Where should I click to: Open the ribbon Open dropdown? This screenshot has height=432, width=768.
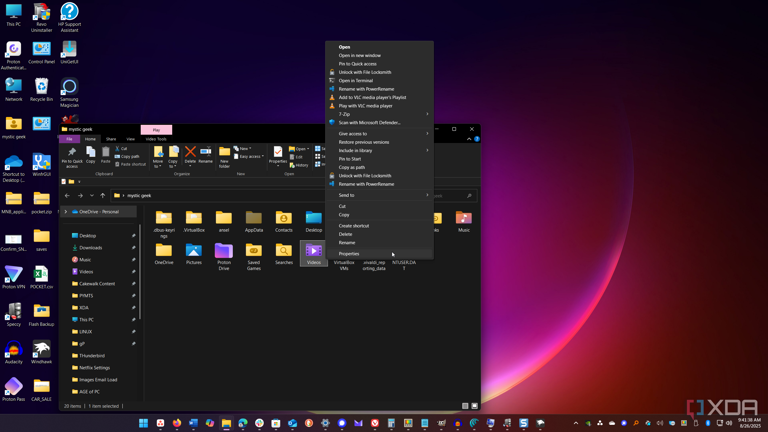(x=299, y=149)
